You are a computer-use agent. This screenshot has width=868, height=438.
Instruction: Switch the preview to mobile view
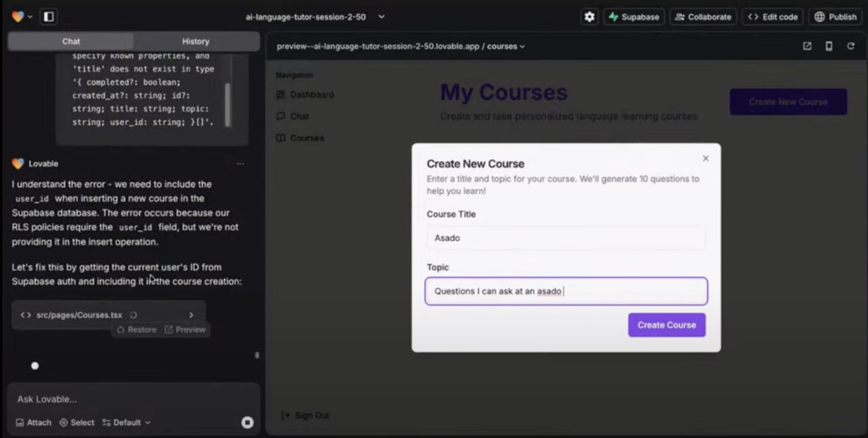pyautogui.click(x=828, y=46)
